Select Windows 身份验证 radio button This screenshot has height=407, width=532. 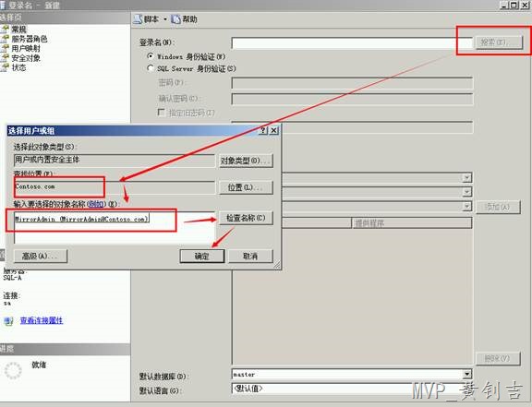(151, 56)
